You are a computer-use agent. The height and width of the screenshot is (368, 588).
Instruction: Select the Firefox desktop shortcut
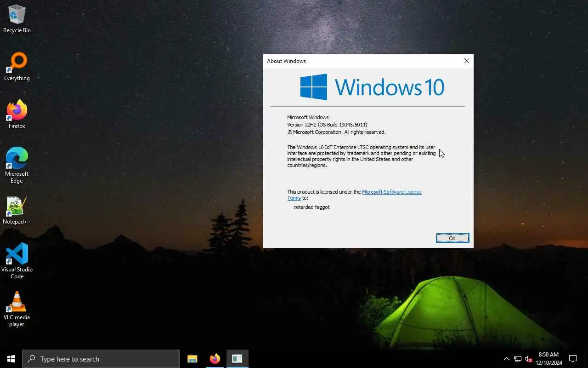pos(17,115)
